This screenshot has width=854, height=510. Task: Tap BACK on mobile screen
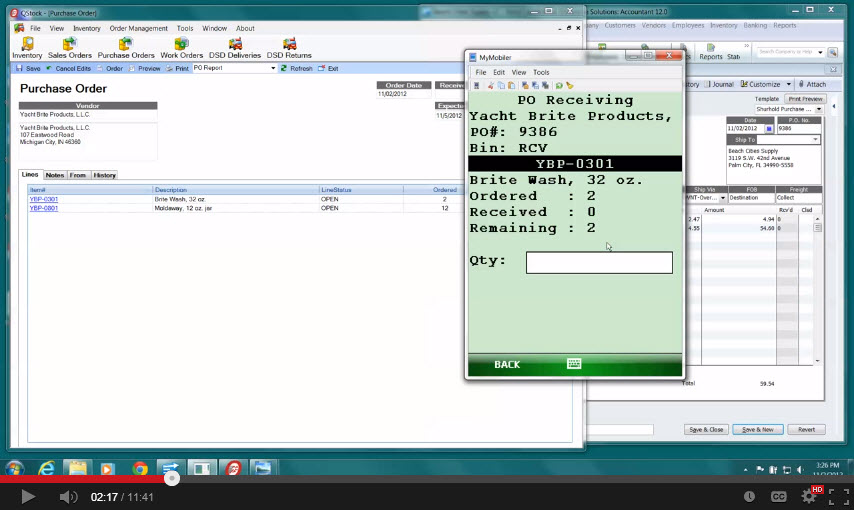click(507, 365)
